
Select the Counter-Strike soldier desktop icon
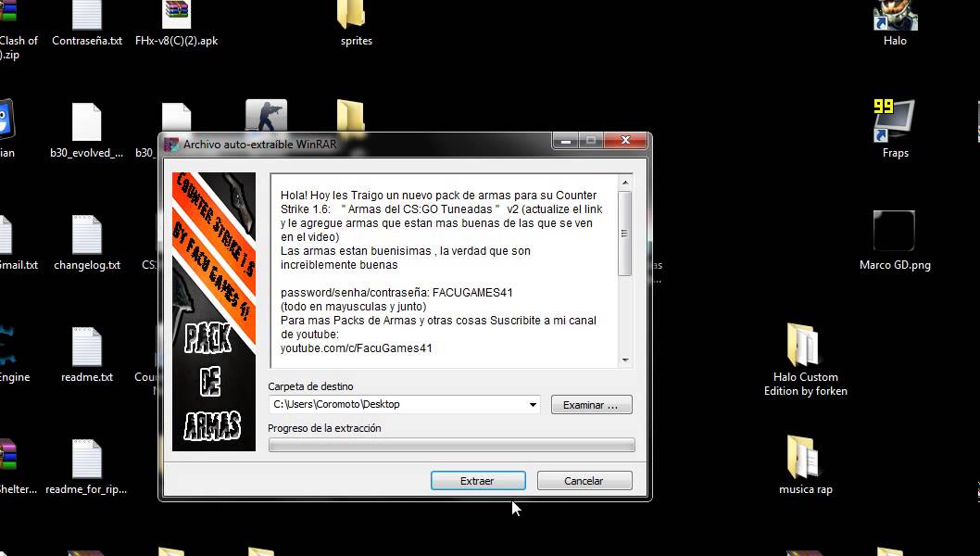click(x=266, y=116)
